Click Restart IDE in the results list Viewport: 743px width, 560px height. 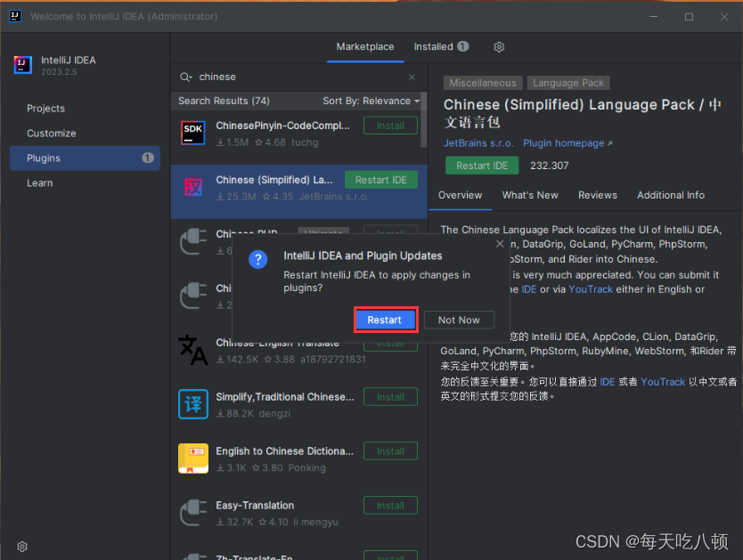point(381,180)
